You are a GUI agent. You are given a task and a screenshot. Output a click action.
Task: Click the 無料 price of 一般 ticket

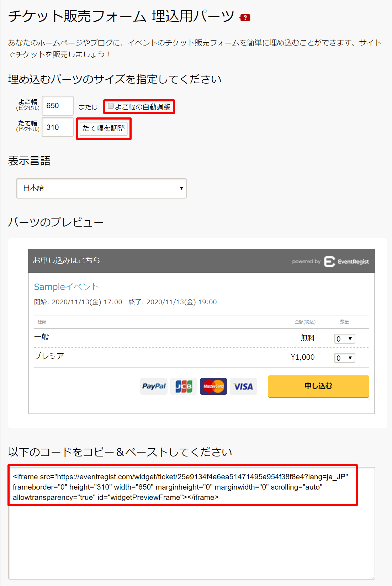(x=308, y=338)
